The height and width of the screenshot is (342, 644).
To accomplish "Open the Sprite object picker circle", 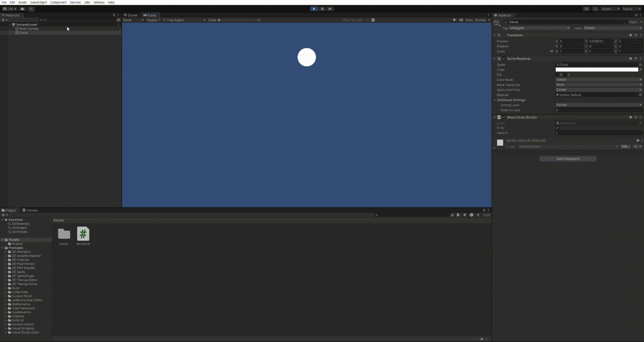I will 640,64.
